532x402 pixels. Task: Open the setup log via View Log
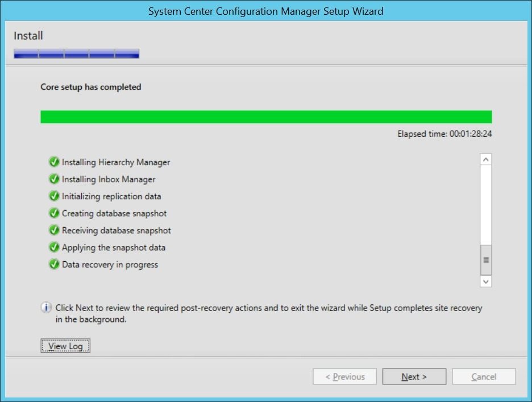click(x=65, y=345)
